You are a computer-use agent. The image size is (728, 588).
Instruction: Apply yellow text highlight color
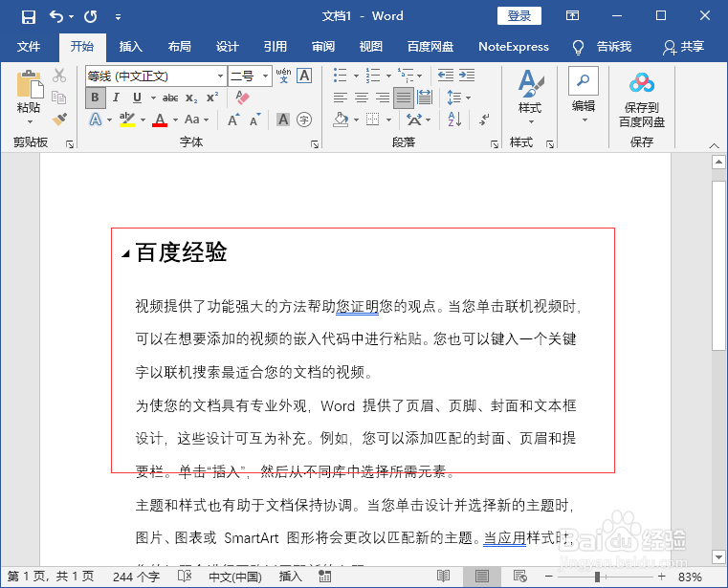coord(126,120)
